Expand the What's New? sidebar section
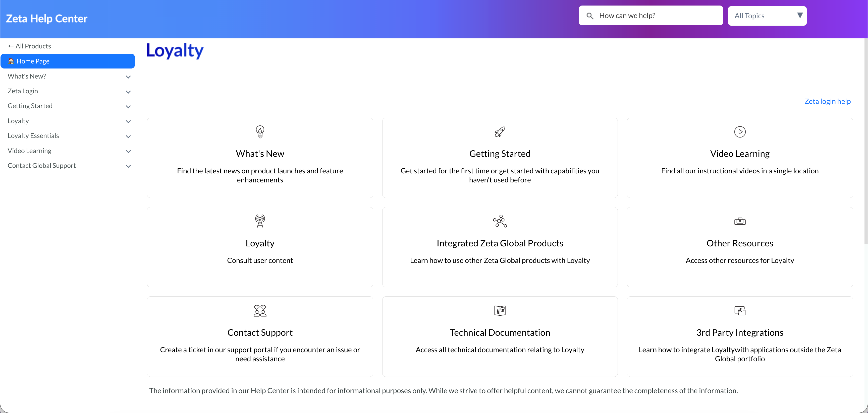868x413 pixels. coord(128,77)
